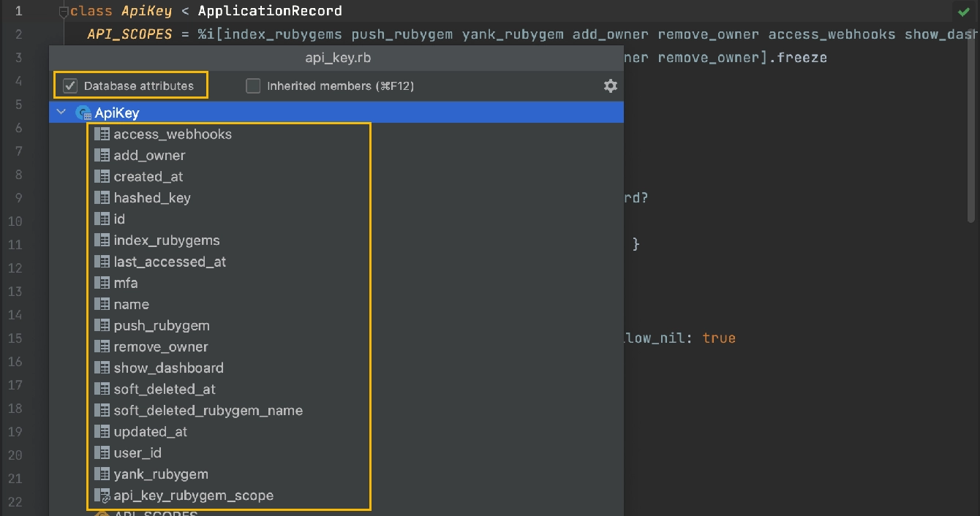Click line number 10 in the gutter

tap(15, 221)
